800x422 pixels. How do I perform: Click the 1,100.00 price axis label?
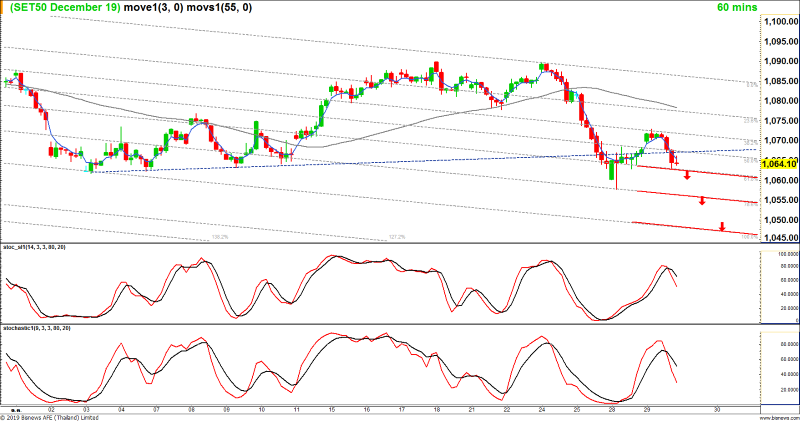click(778, 21)
